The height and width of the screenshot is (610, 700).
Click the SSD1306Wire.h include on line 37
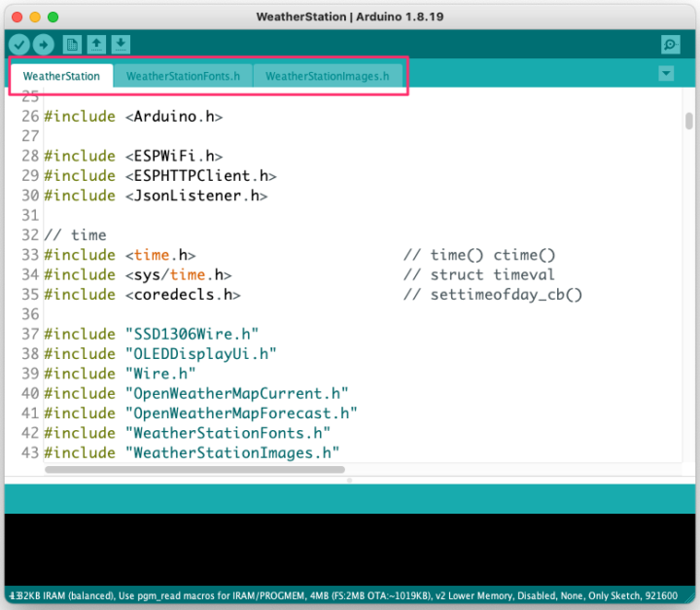[192, 335]
